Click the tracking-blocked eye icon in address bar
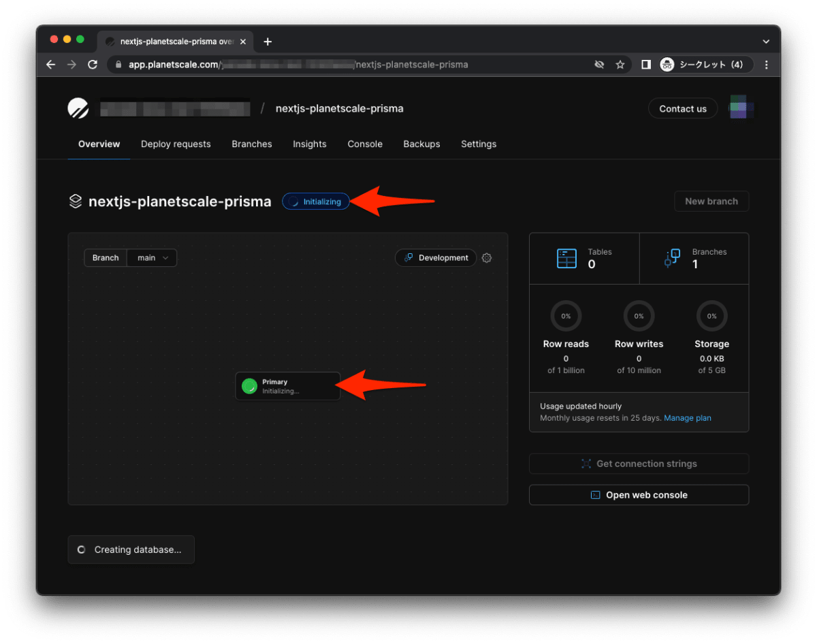817x644 pixels. (599, 65)
